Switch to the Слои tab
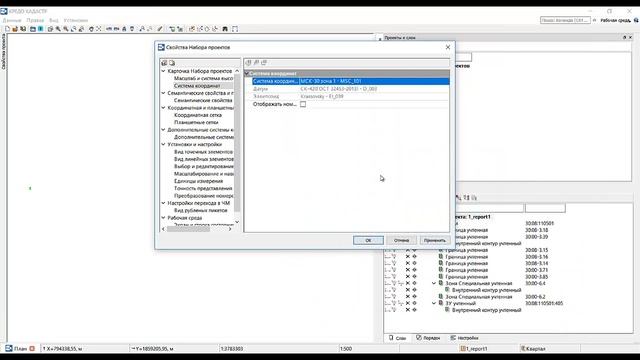Viewport: 640px width, 360px height. (397, 338)
